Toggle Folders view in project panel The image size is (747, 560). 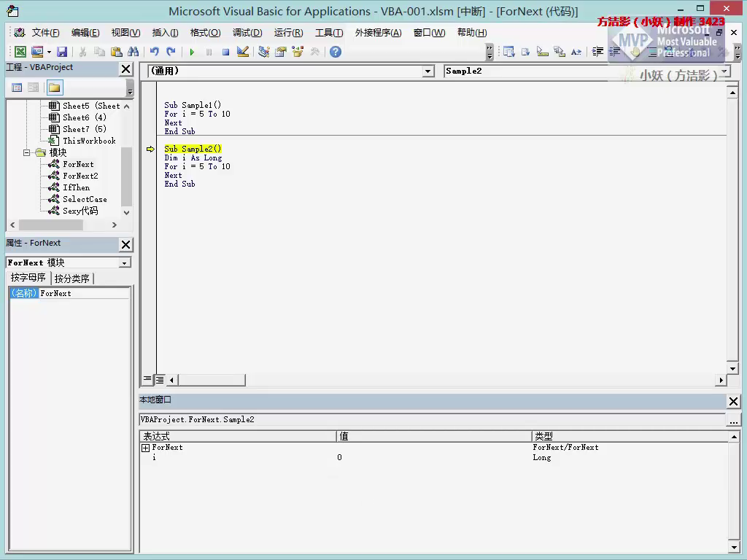pos(54,87)
